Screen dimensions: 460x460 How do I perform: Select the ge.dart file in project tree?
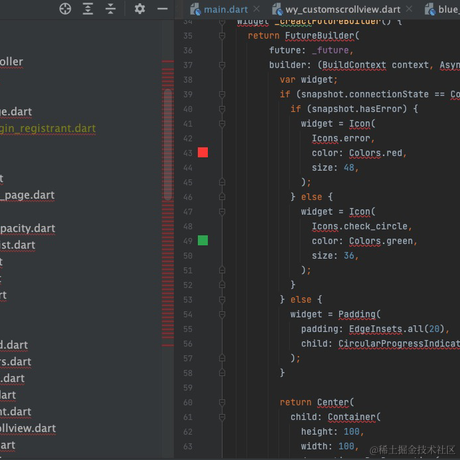pos(16,112)
